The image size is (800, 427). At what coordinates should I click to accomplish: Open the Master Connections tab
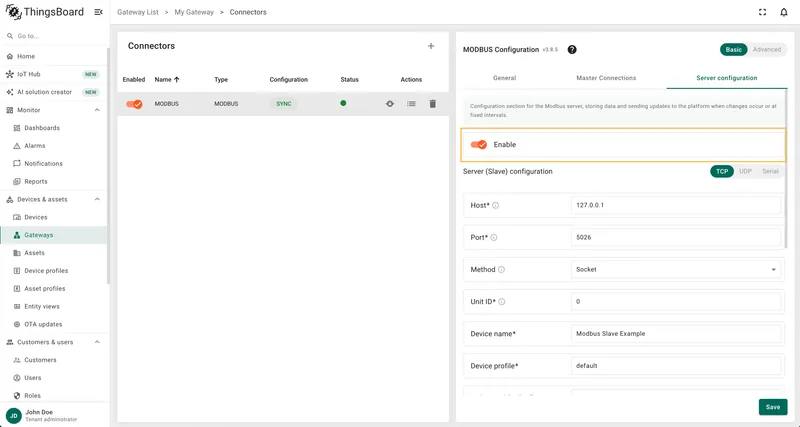606,78
